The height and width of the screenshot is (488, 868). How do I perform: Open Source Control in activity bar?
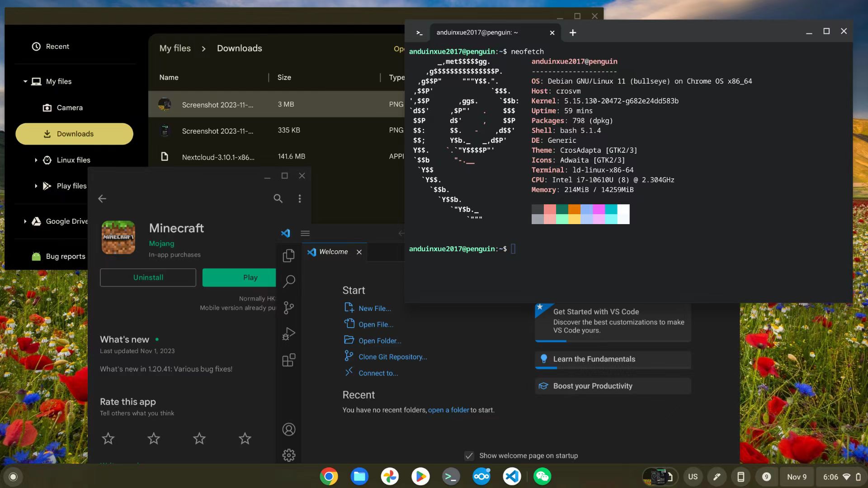click(x=288, y=308)
